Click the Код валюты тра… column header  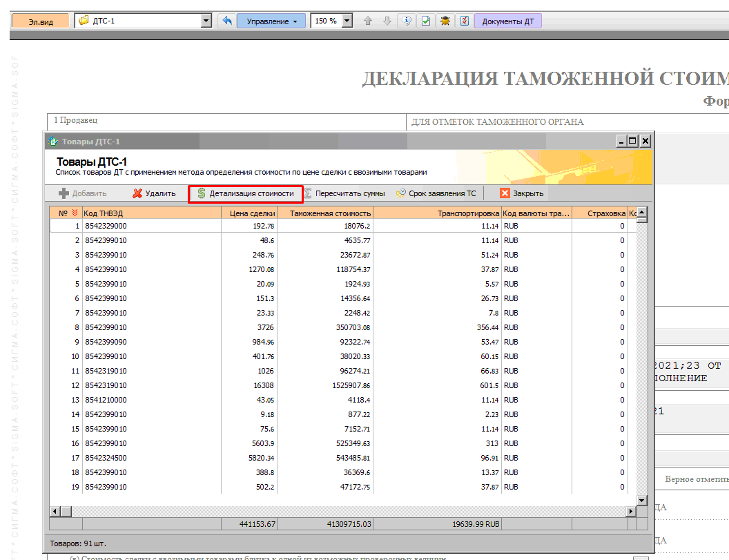tap(536, 213)
